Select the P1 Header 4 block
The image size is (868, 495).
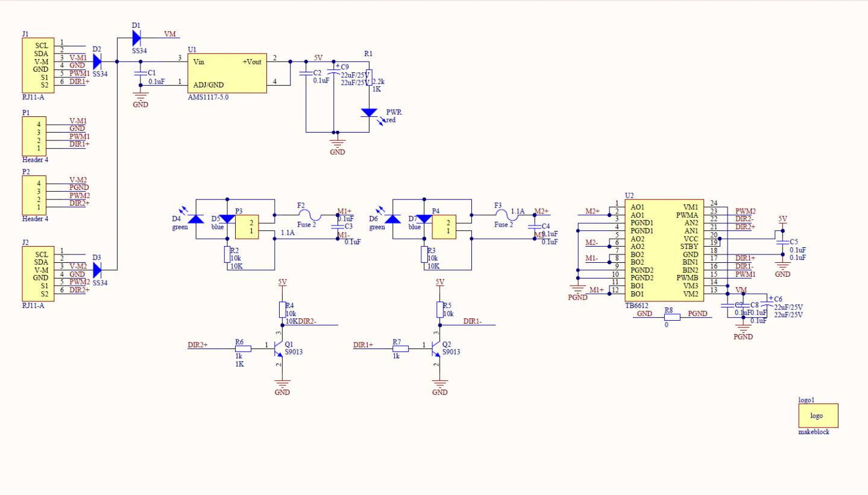point(34,136)
